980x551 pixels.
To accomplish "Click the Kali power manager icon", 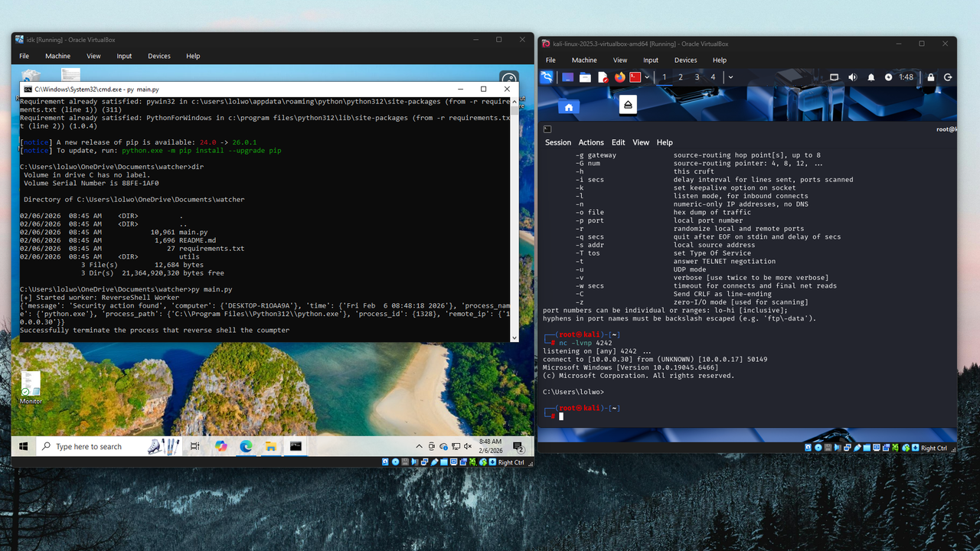I will tap(888, 77).
